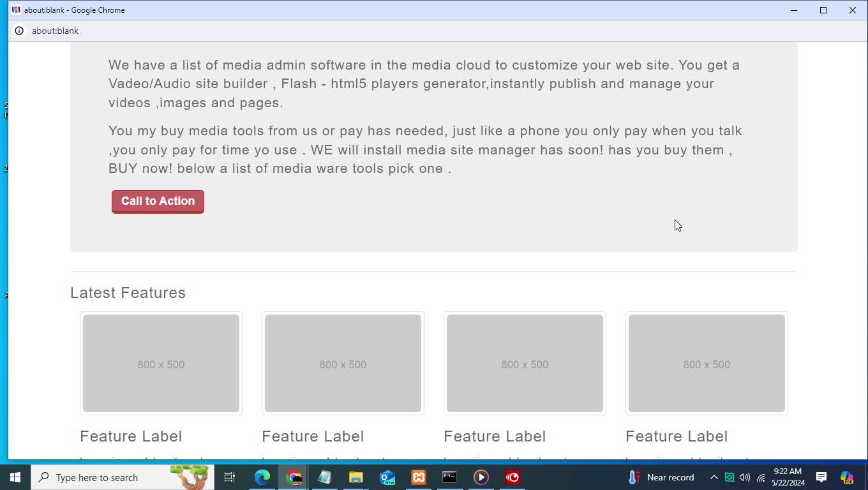Open Microsoft Edge from the taskbar
The width and height of the screenshot is (868, 490).
(262, 477)
